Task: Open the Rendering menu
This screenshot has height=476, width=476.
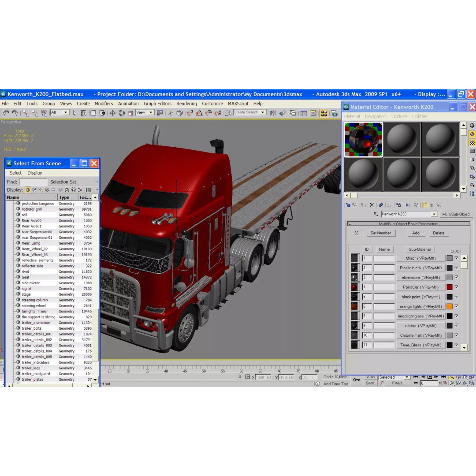Action: click(x=186, y=104)
